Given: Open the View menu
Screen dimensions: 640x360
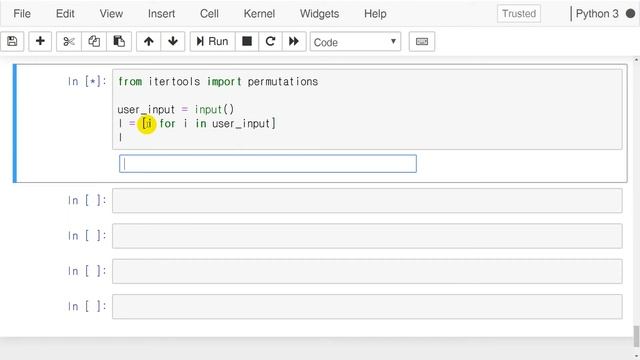Looking at the screenshot, I should point(111,13).
